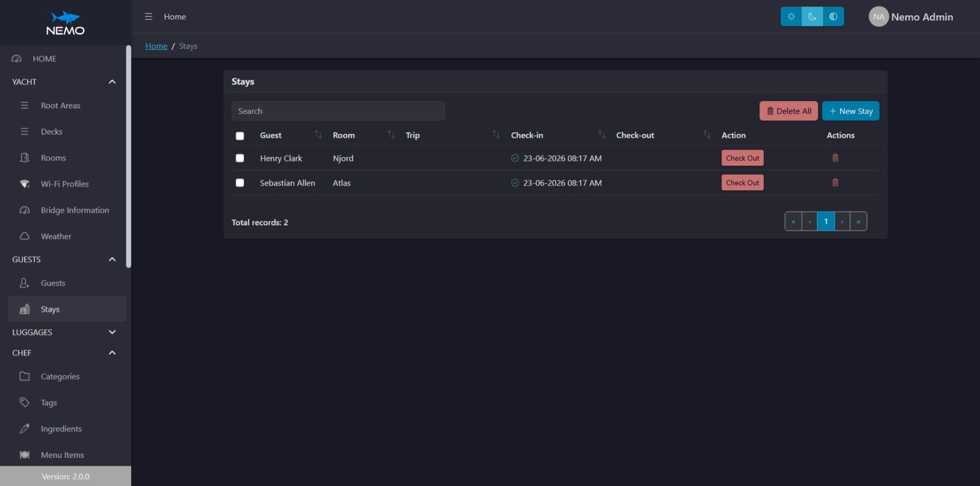Delete Sebastian Allen's stay via trash icon
Viewport: 980px width, 486px height.
click(835, 182)
